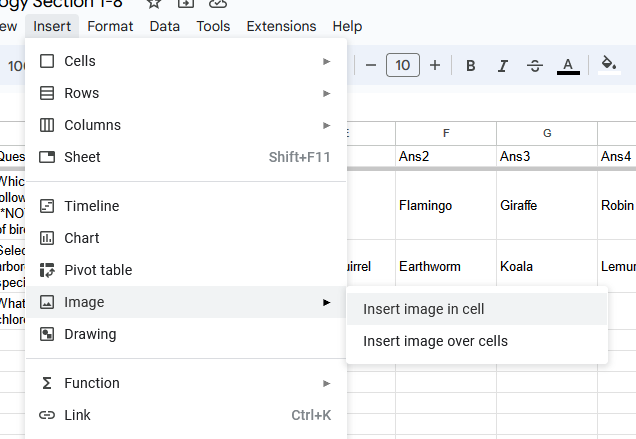Toggle italic formatting in toolbar
Screen dimensions: 636x439
click(x=503, y=66)
